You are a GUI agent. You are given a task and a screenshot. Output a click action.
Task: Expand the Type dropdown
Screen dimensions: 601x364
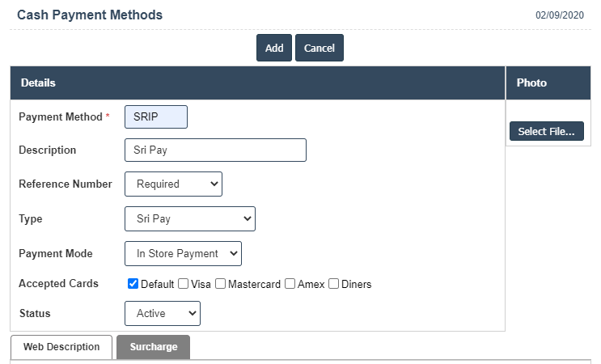(190, 219)
